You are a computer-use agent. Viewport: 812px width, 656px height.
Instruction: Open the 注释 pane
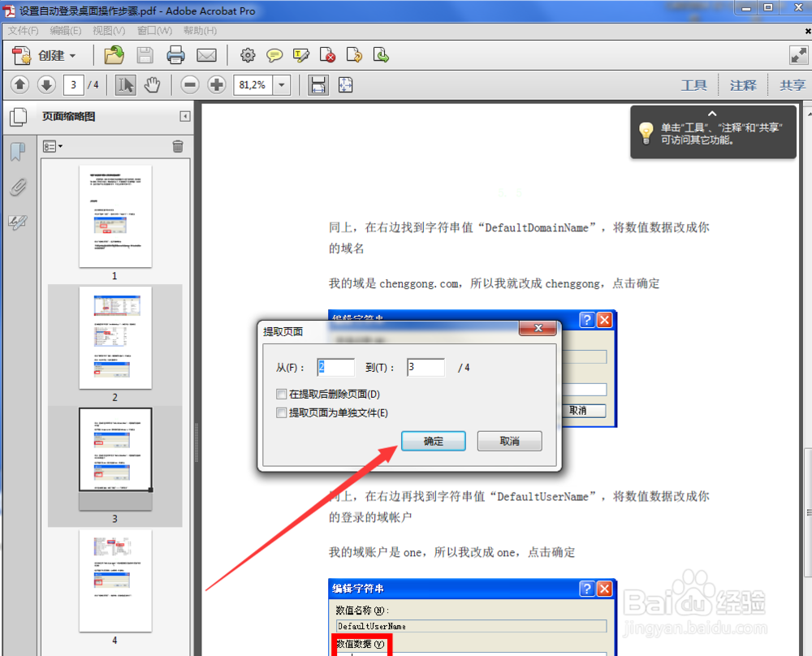click(743, 85)
